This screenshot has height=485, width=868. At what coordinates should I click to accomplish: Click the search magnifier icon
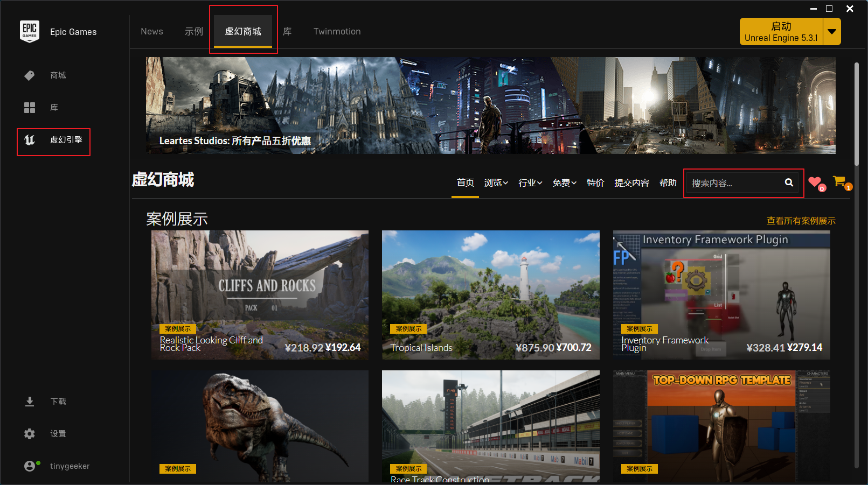coord(789,182)
